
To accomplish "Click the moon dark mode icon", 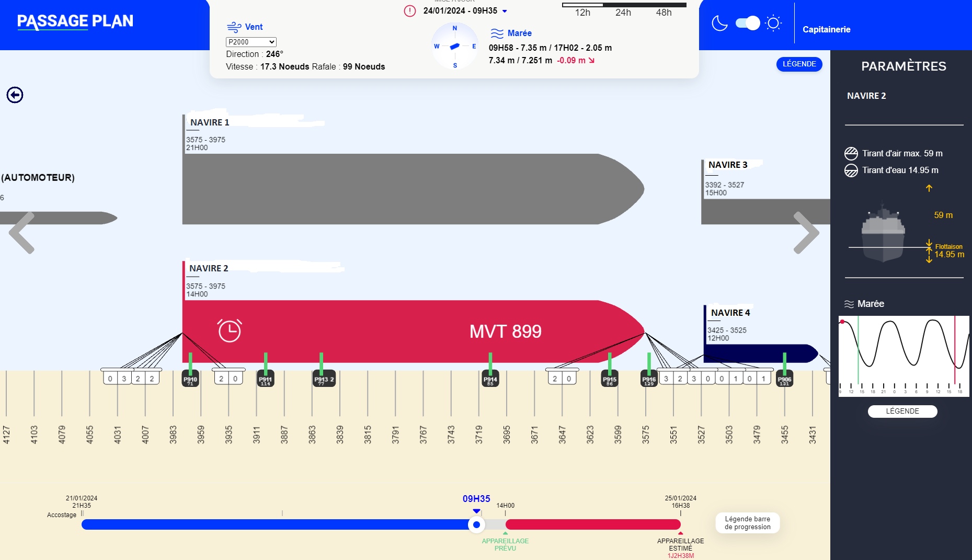I will click(x=720, y=23).
